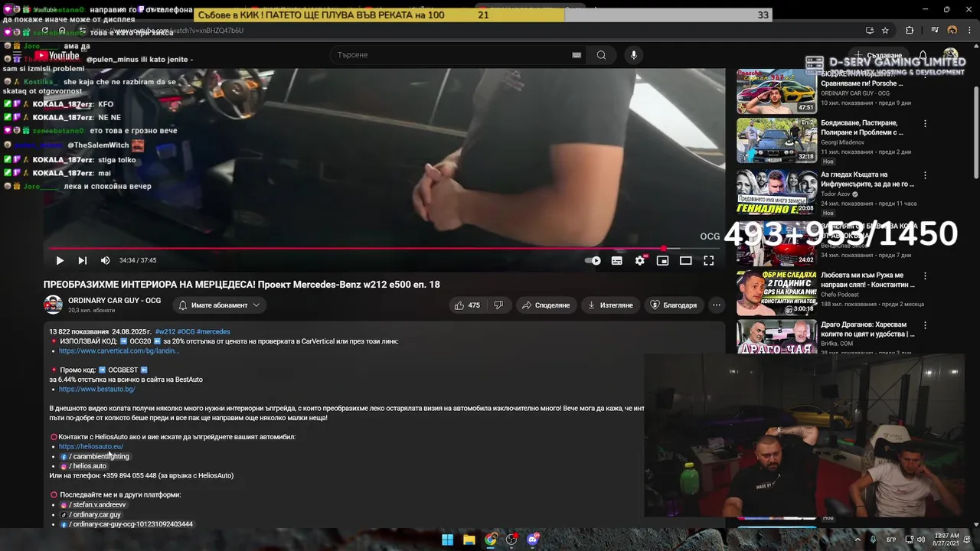The image size is (980, 551).
Task: Skip to the next video
Action: point(83,260)
